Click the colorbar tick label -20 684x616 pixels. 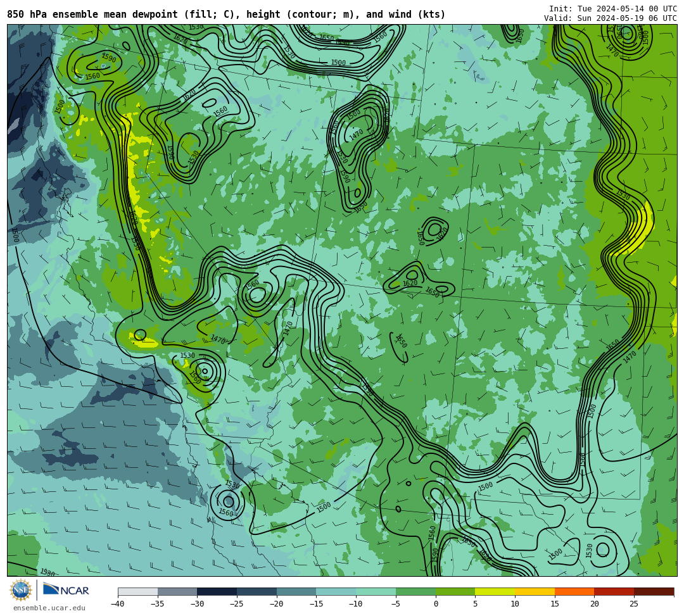277,604
